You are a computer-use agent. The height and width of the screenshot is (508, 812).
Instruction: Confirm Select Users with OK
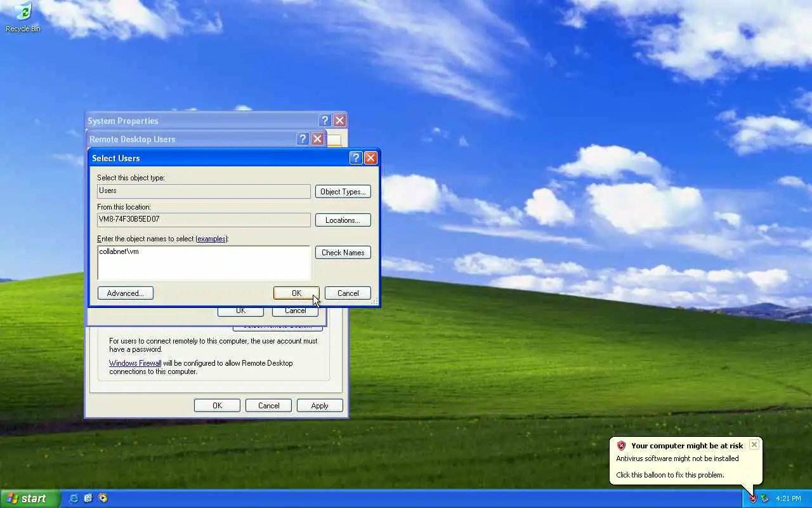coord(296,293)
